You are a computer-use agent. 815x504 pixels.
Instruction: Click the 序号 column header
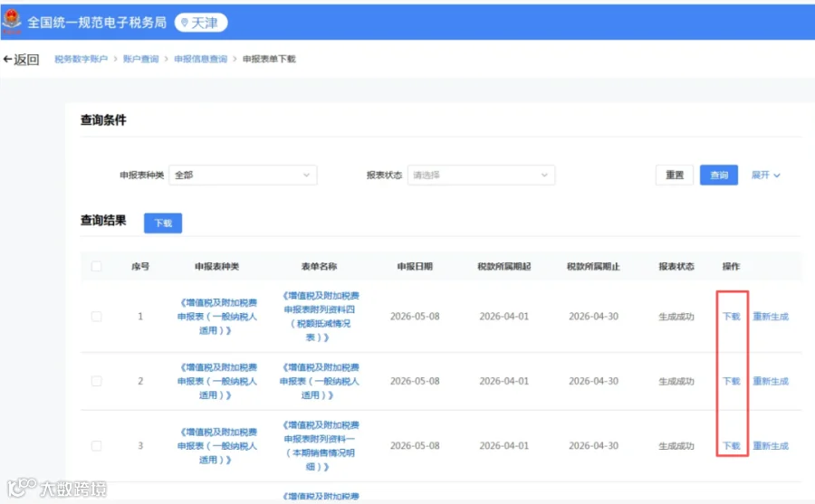(140, 267)
